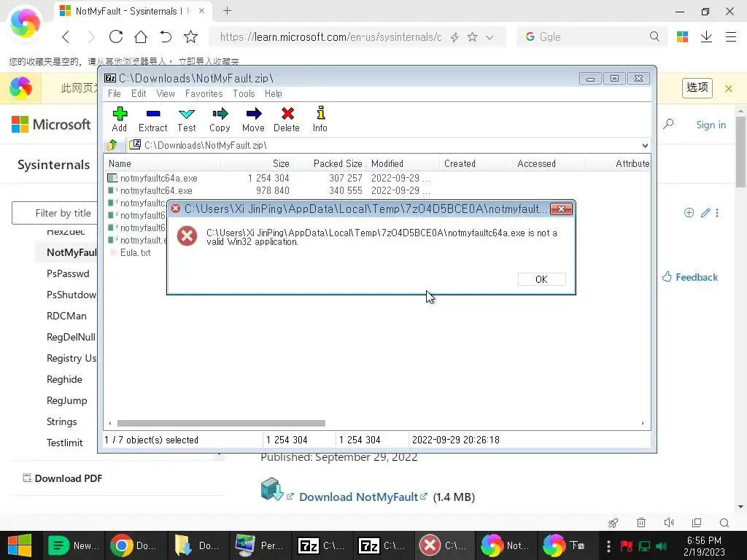Dismiss the yellow notification bar
Screen dimensions: 747x560
click(729, 88)
